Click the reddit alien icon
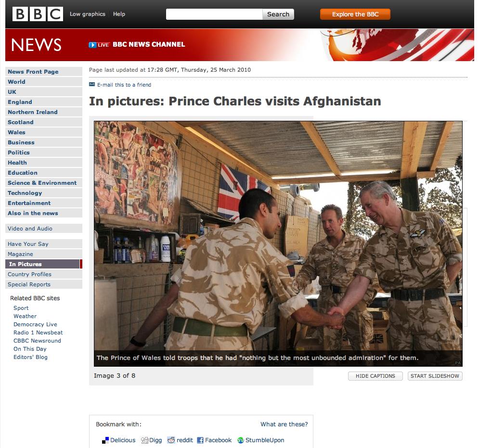The image size is (479, 448). pos(171,440)
